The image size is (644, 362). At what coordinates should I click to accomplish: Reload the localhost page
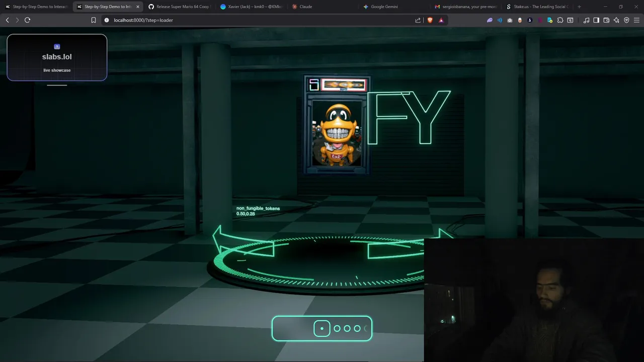coord(27,20)
